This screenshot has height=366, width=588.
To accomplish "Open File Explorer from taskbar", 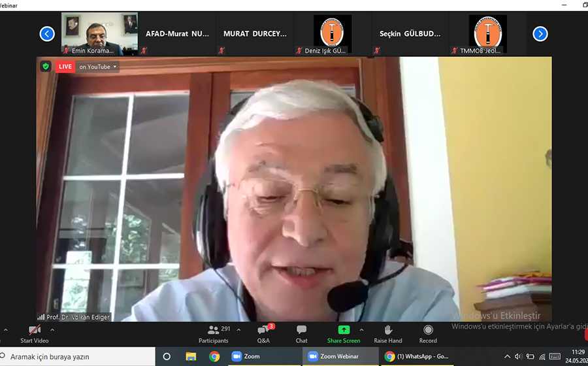I will [x=191, y=357].
